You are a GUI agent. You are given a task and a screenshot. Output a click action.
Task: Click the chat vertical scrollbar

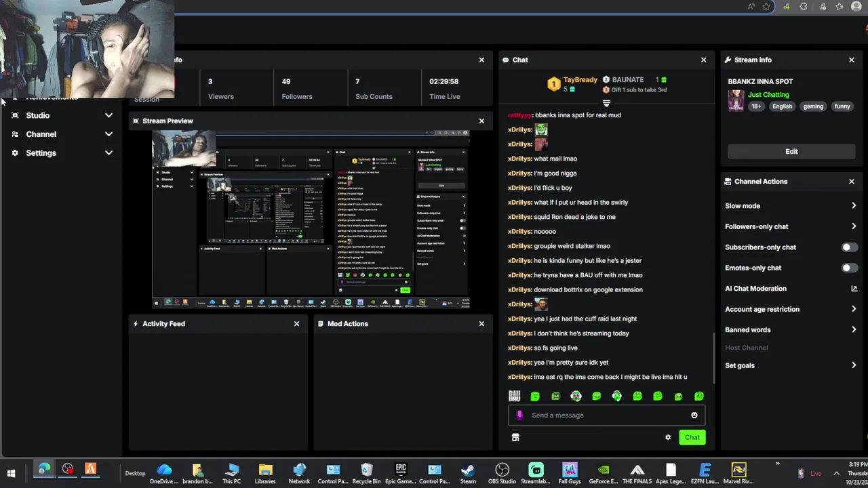[713, 358]
